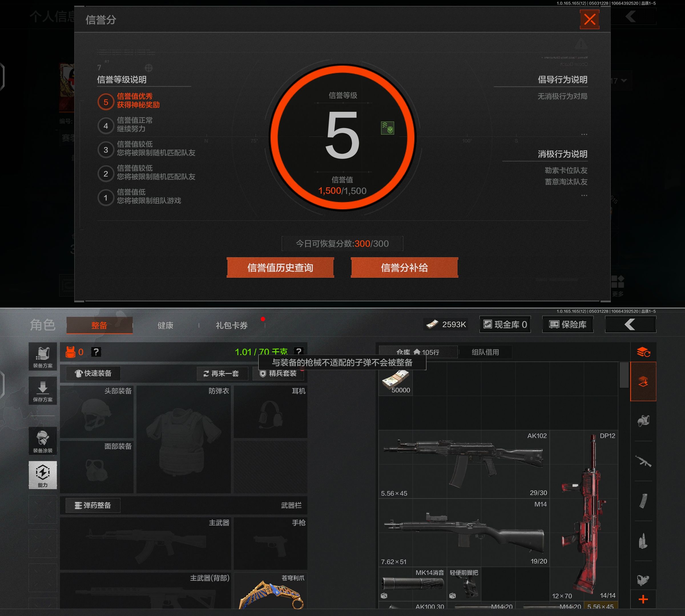This screenshot has width=685, height=616.
Task: Click the green rank badge beside level 5
Action: 387,128
